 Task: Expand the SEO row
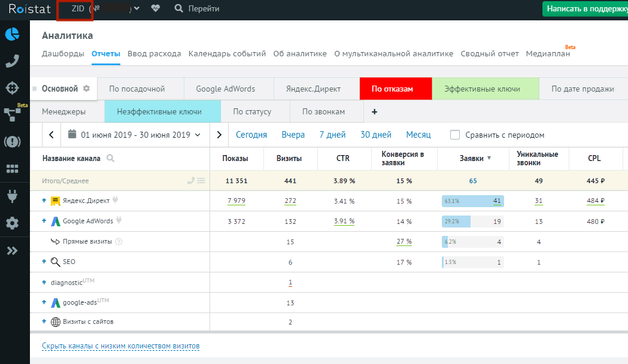44,262
